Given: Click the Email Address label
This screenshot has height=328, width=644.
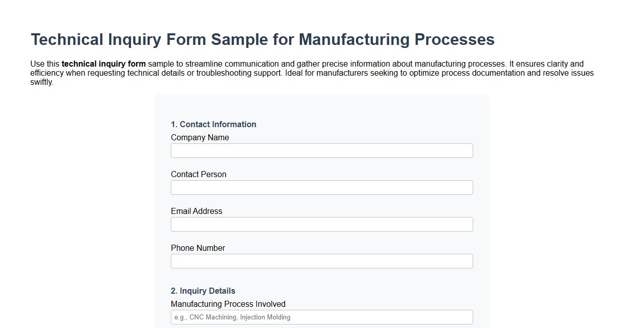Looking at the screenshot, I should (197, 211).
